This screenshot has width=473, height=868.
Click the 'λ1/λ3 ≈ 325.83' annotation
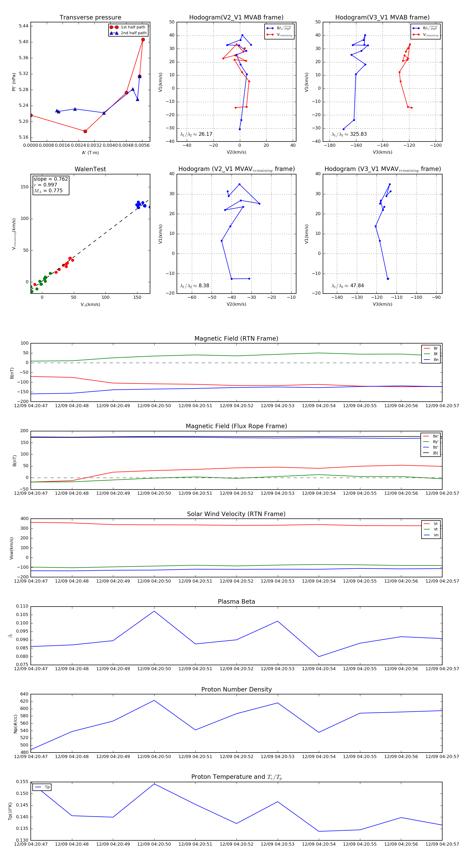(x=349, y=134)
